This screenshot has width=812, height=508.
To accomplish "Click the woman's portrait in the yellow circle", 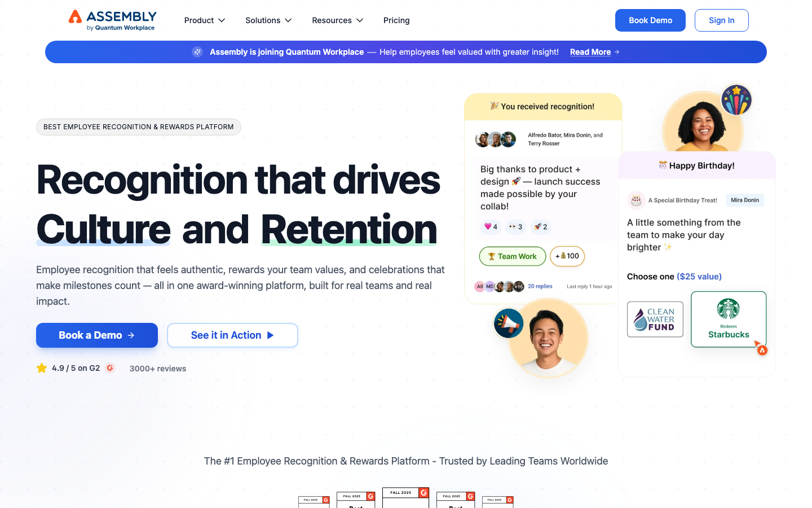I will click(x=703, y=123).
